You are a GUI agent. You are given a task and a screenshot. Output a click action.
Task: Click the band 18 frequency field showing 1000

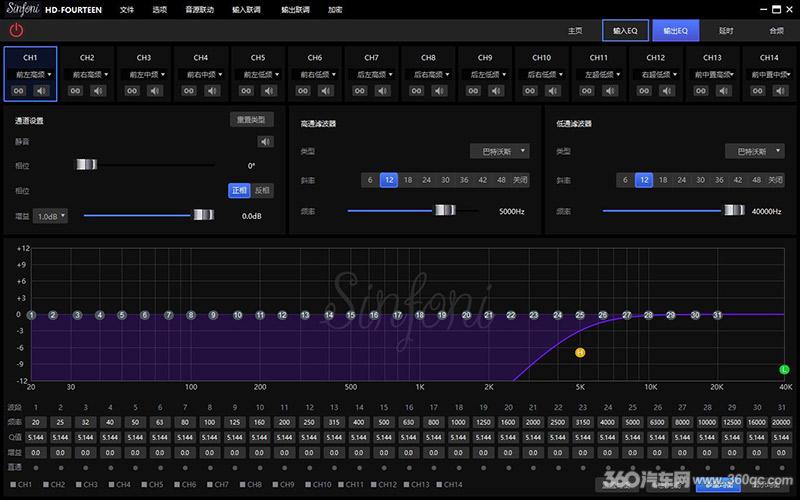click(x=458, y=422)
